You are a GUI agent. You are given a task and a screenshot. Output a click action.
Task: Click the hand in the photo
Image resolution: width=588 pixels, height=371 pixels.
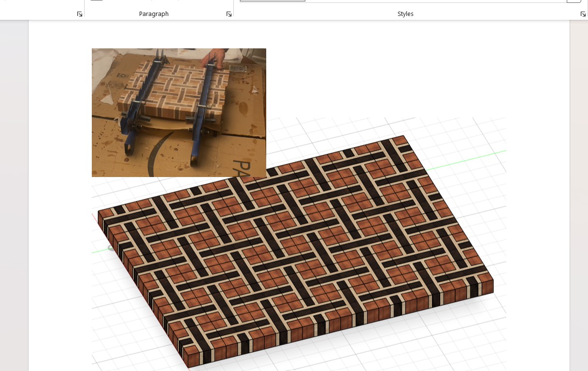click(214, 59)
